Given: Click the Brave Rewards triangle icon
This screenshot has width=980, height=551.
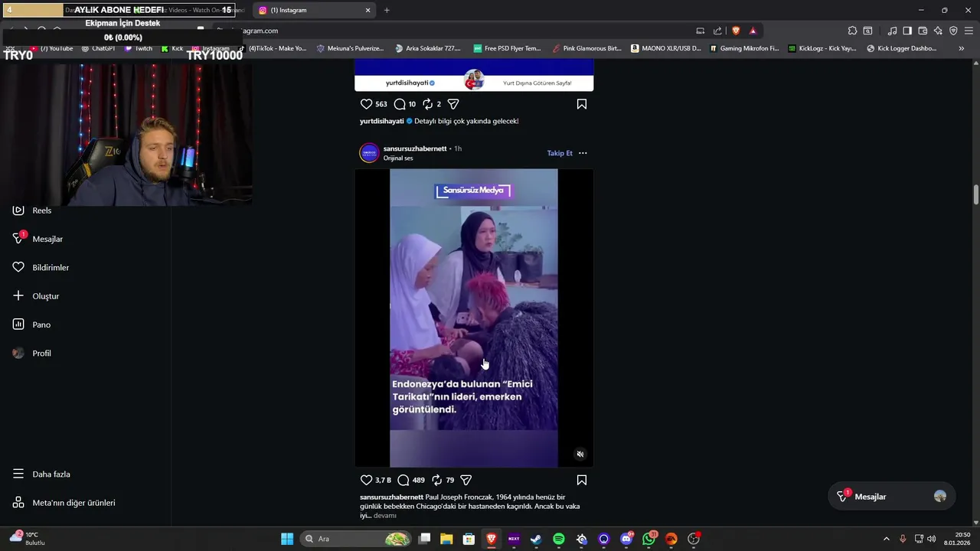Looking at the screenshot, I should [x=753, y=31].
